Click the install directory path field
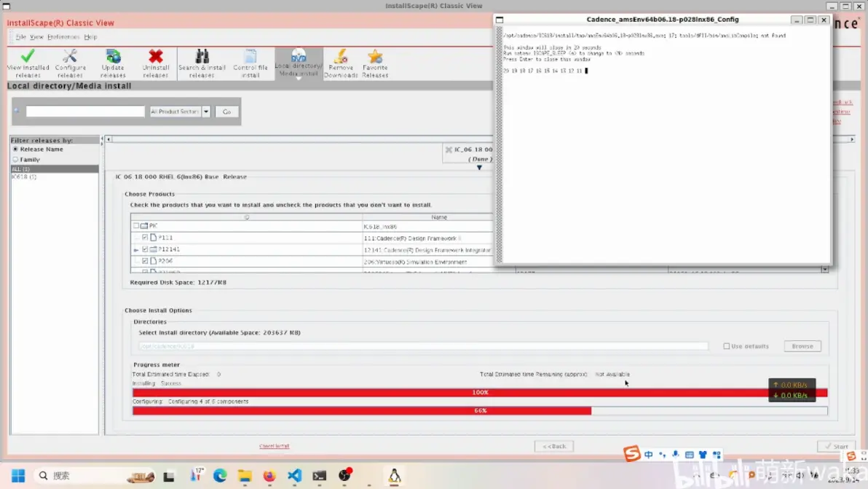The height and width of the screenshot is (489, 868). click(423, 346)
